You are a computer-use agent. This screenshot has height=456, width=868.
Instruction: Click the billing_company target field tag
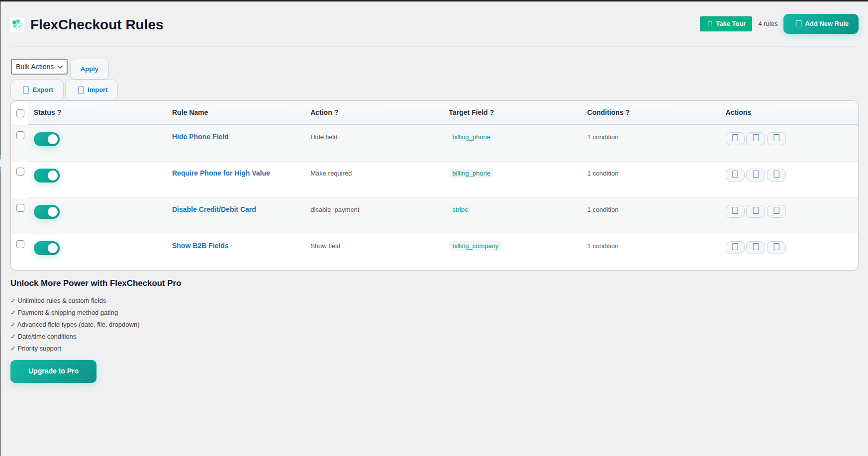[475, 246]
